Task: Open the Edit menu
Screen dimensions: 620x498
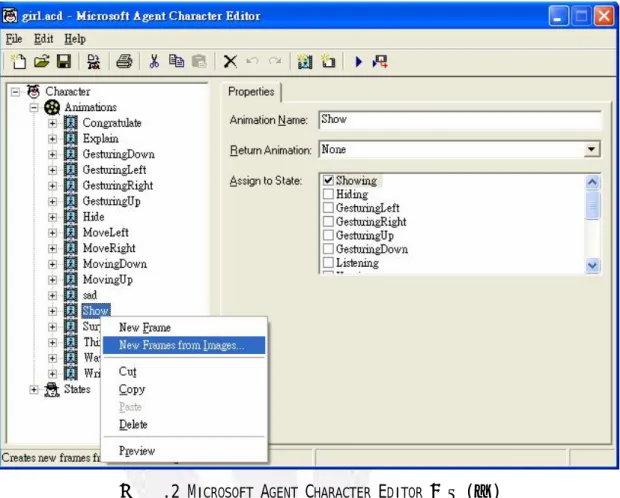Action: click(x=43, y=39)
